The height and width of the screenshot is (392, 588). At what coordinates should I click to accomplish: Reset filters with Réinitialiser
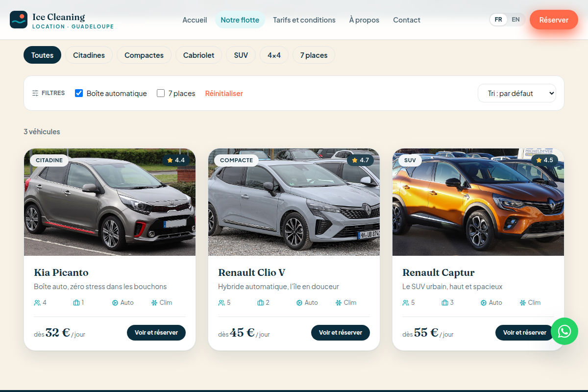pos(224,93)
